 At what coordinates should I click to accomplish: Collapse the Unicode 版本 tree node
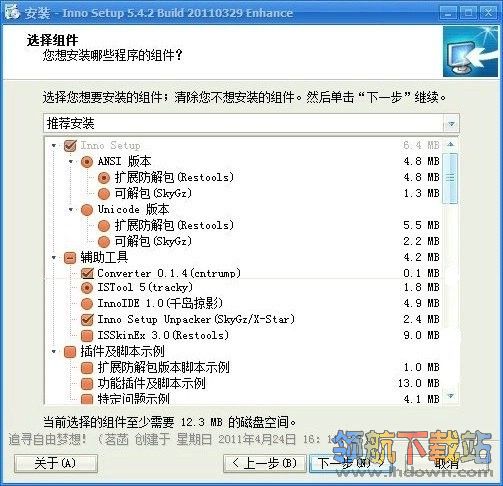[x=71, y=210]
